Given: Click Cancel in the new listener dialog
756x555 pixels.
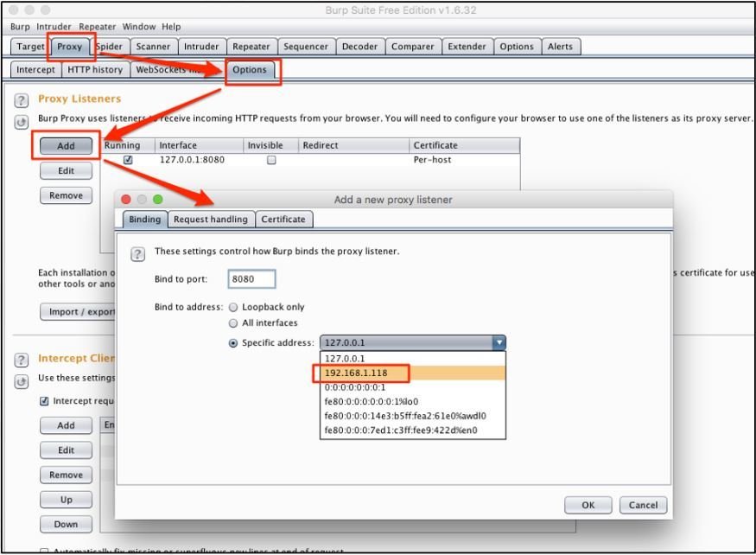Looking at the screenshot, I should point(643,505).
